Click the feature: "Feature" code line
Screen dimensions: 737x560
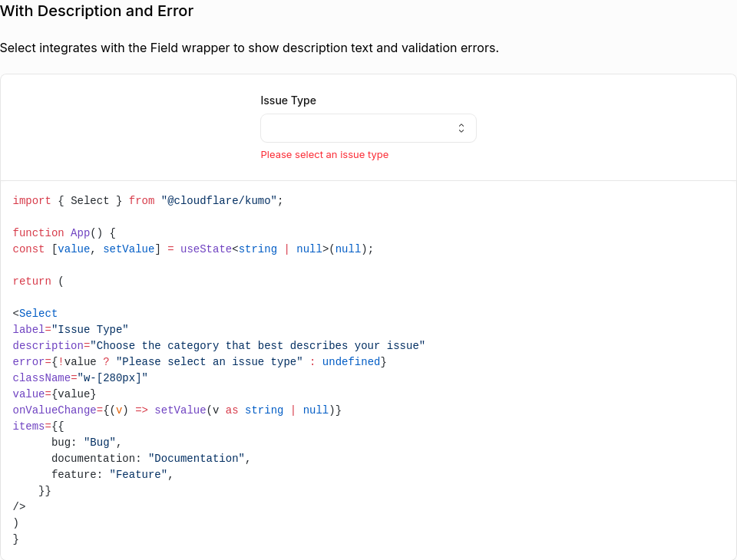pos(112,475)
